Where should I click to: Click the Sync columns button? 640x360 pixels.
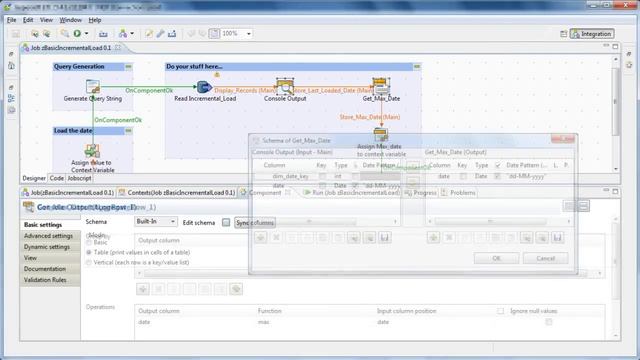(255, 222)
